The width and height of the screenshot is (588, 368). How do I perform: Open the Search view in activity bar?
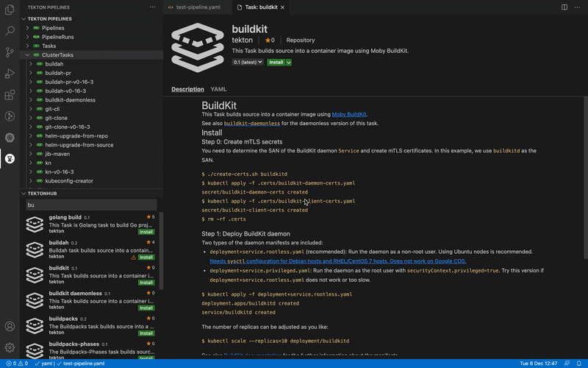[x=10, y=31]
